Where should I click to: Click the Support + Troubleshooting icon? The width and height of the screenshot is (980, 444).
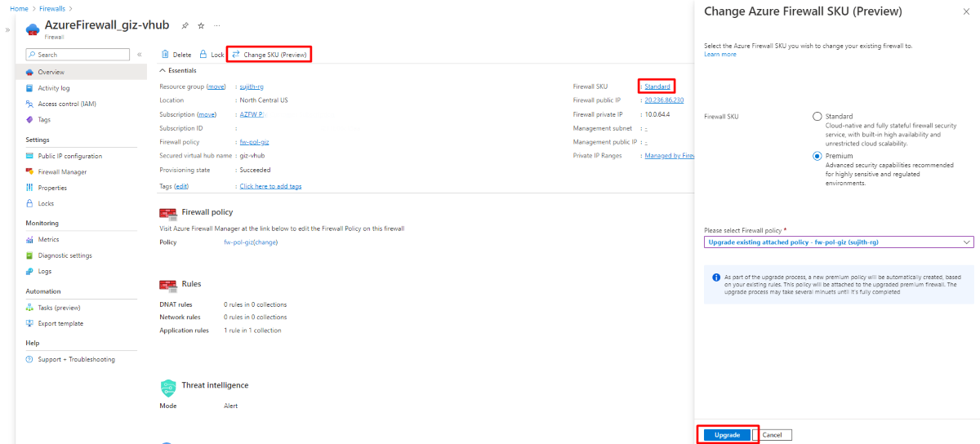click(30, 359)
